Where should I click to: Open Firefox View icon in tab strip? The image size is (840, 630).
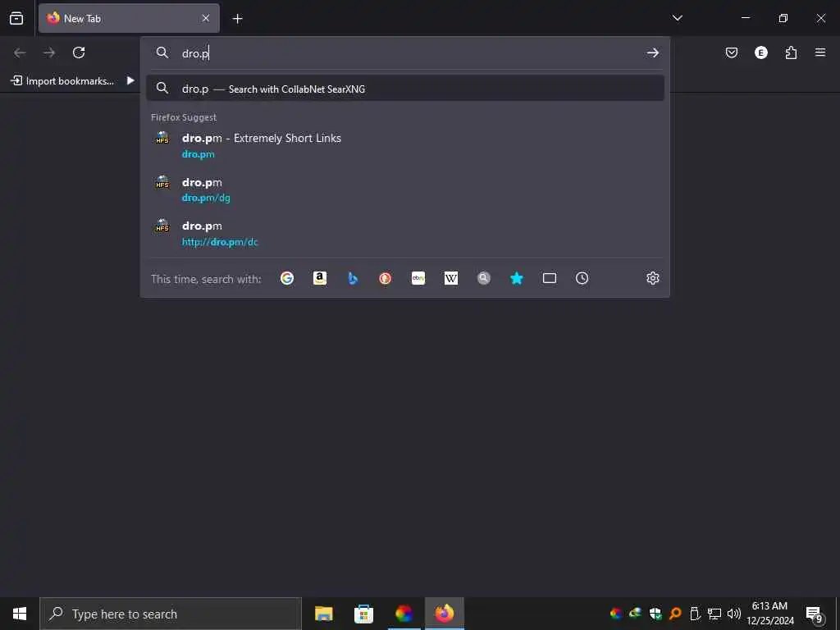(x=16, y=18)
